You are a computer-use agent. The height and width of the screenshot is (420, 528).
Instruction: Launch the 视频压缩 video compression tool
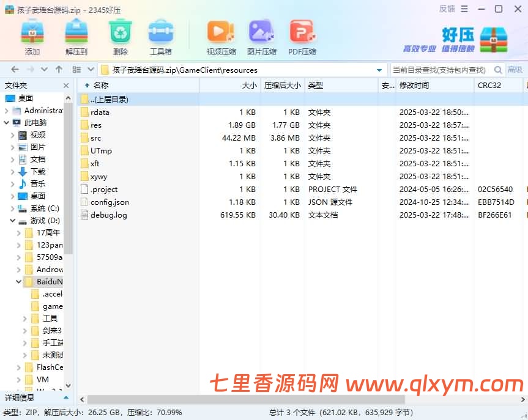coord(220,34)
